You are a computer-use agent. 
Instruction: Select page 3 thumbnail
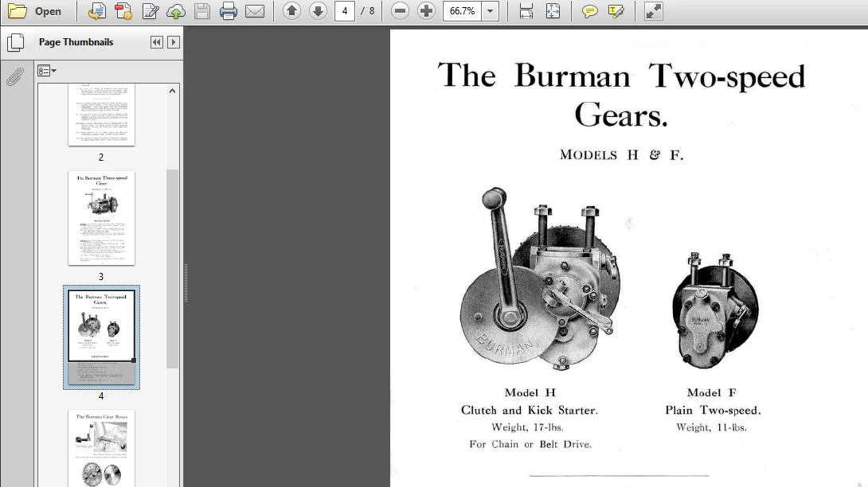(101, 218)
